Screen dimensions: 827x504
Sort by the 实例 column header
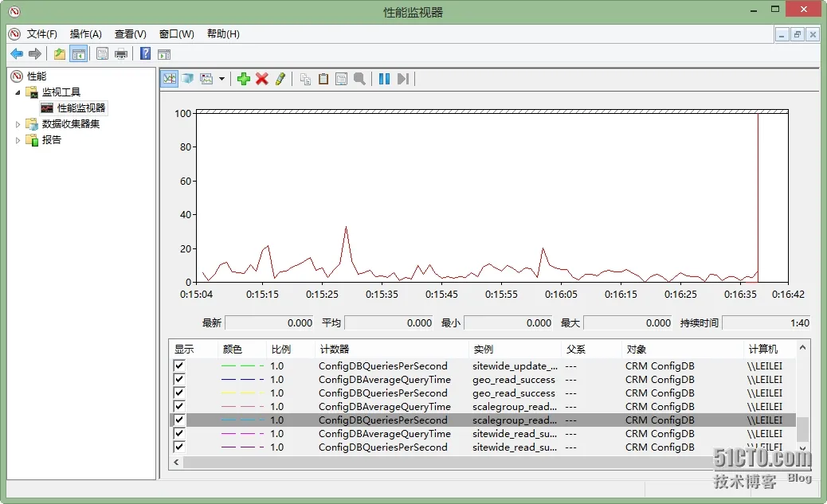tap(515, 349)
